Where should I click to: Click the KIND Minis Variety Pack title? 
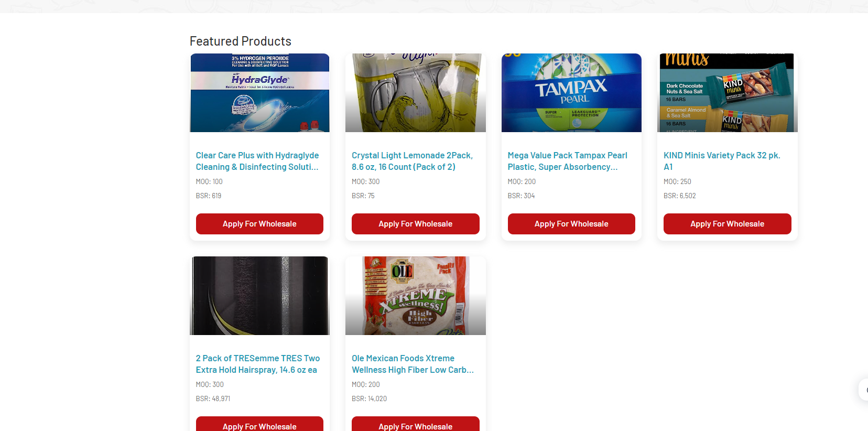[722, 161]
